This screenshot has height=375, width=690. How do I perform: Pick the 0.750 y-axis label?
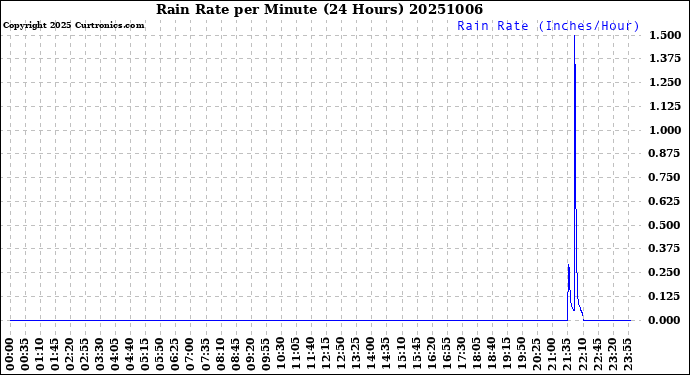pyautogui.click(x=664, y=177)
